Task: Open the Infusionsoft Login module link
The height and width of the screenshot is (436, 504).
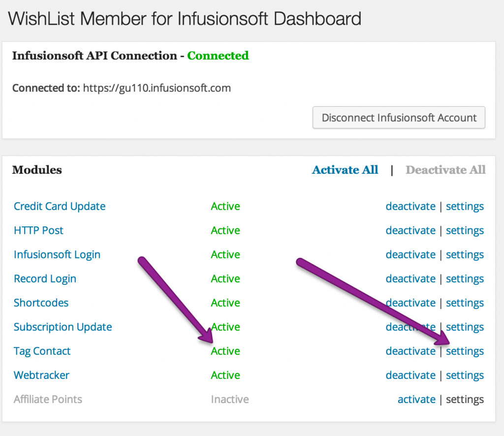Action: coord(57,254)
